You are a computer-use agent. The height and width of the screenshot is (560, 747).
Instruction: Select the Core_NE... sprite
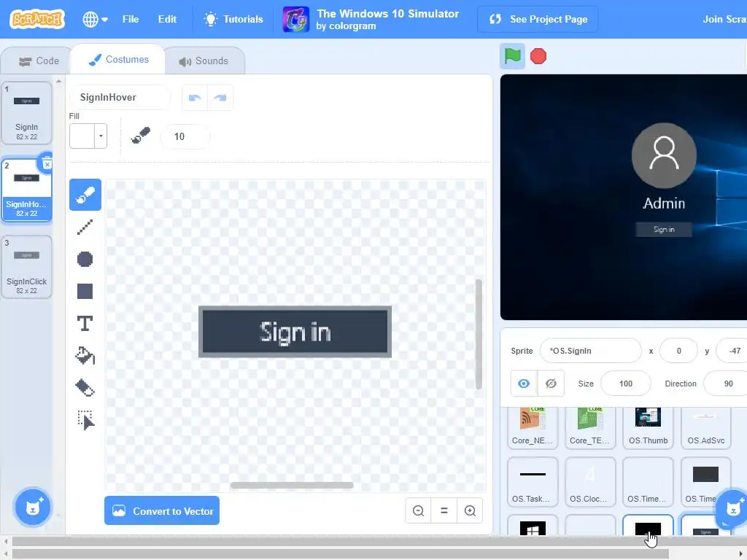[533, 427]
